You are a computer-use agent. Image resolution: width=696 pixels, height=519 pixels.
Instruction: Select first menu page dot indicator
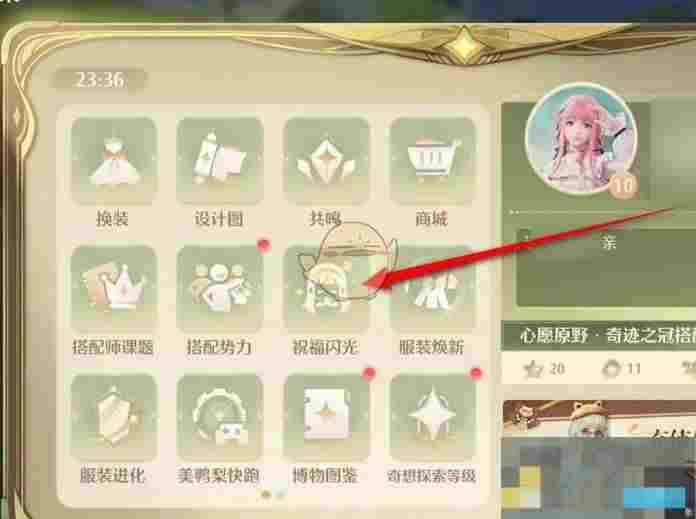click(x=266, y=494)
